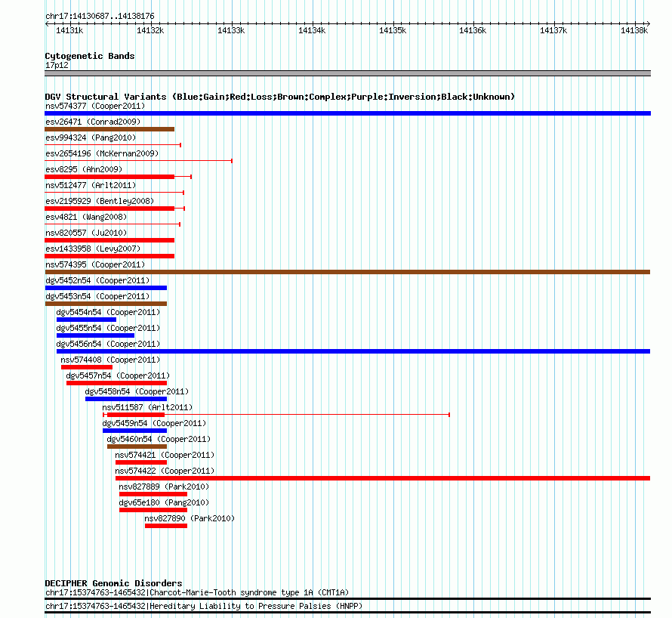This screenshot has height=618, width=672.
Task: Click the 14135k ruler tick label
Action: (393, 30)
